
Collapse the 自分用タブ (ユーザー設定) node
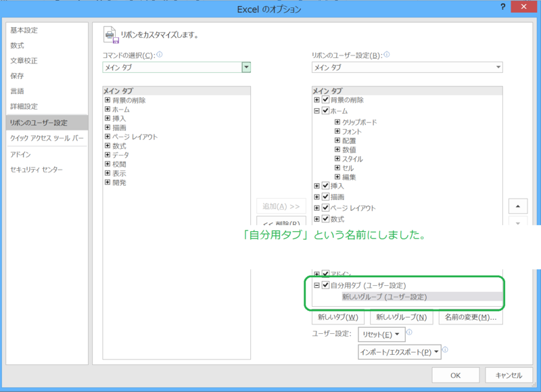point(316,285)
